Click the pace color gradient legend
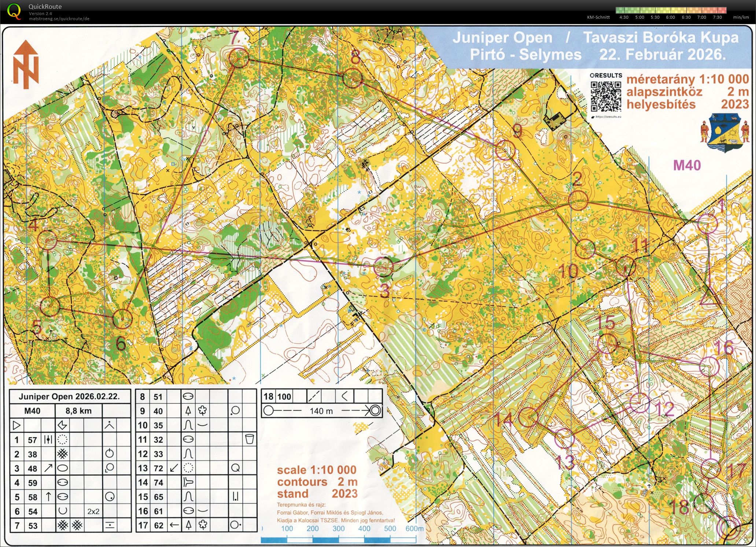This screenshot has height=547, width=756. 671,10
